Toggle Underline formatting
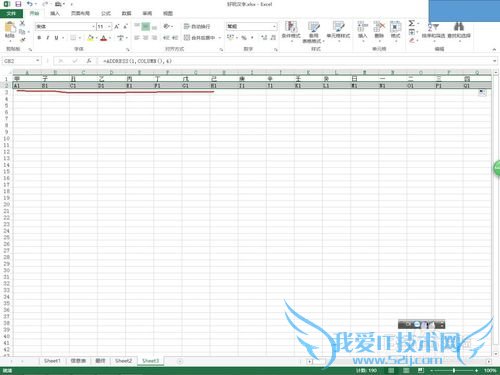Viewport: 500px width, 375px height. click(56, 38)
